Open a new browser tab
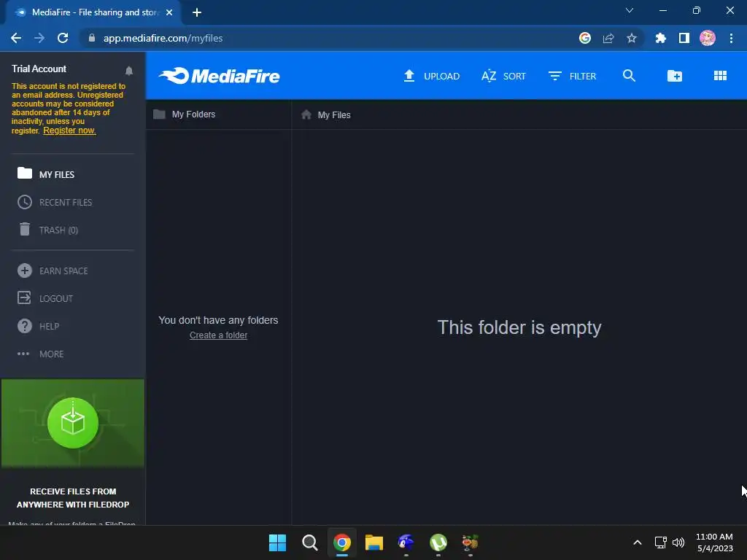747x560 pixels. click(197, 12)
